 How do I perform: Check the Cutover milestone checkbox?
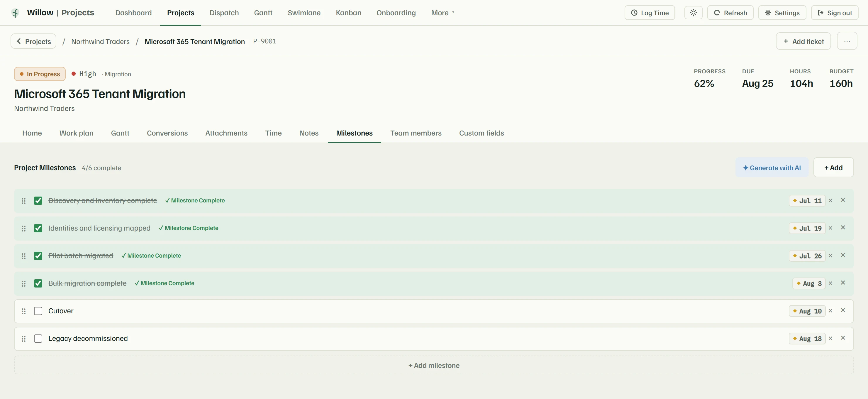[38, 311]
